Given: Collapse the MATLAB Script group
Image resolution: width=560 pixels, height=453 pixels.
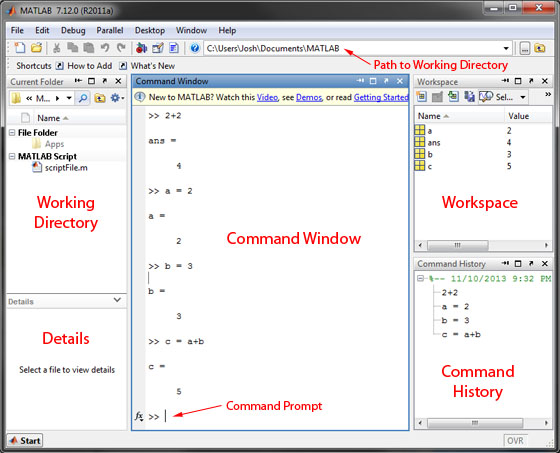Looking at the screenshot, I should point(12,156).
